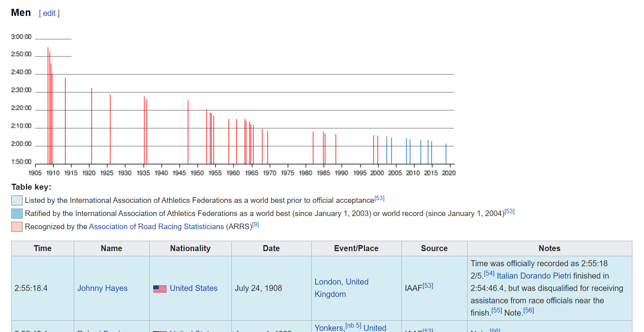Click the 2020 x-axis year label
The height and width of the screenshot is (332, 644).
(x=449, y=173)
